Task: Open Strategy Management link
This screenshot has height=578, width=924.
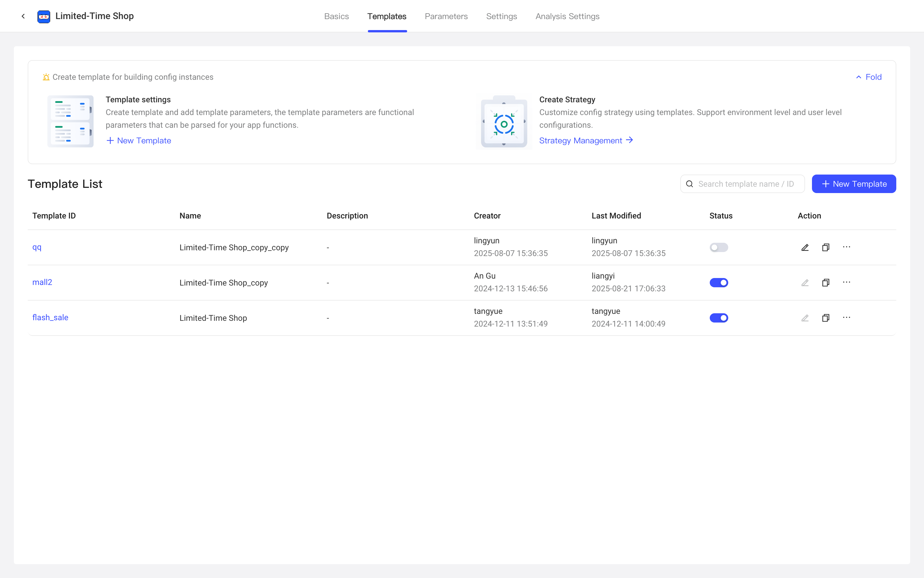Action: pos(586,141)
